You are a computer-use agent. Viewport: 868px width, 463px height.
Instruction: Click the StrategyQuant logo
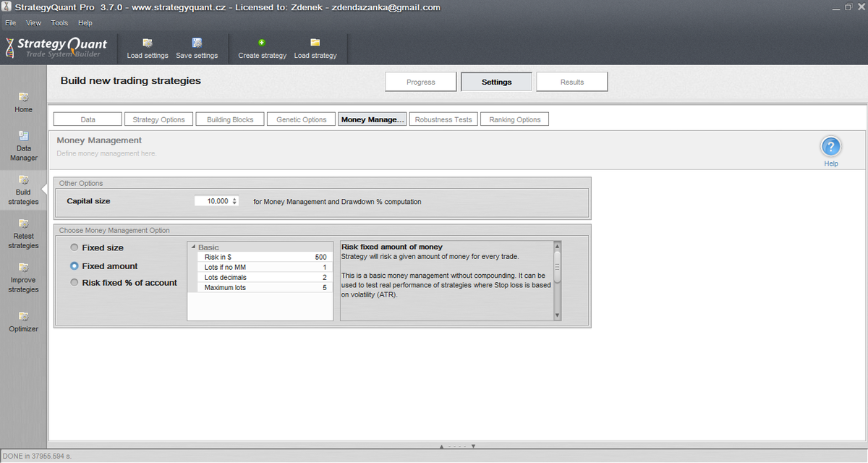click(56, 48)
